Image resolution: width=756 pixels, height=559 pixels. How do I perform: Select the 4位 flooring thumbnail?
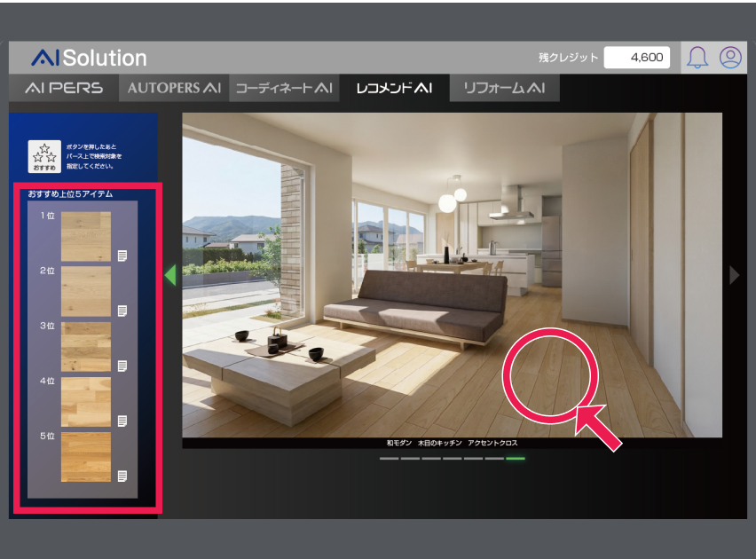coord(86,402)
